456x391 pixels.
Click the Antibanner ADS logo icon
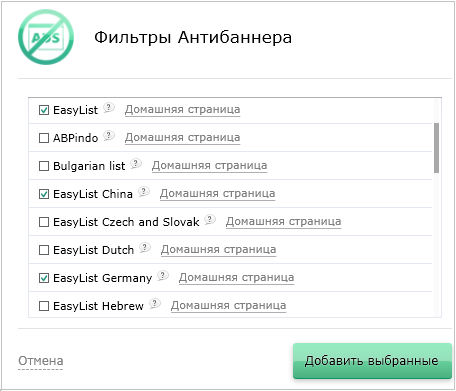[x=46, y=37]
